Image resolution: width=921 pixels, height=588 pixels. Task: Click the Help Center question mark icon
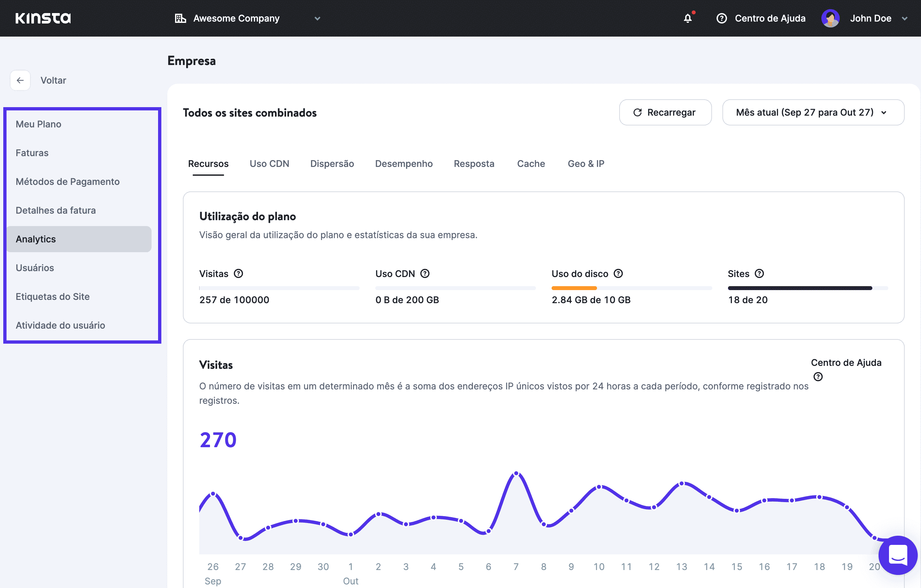point(721,18)
